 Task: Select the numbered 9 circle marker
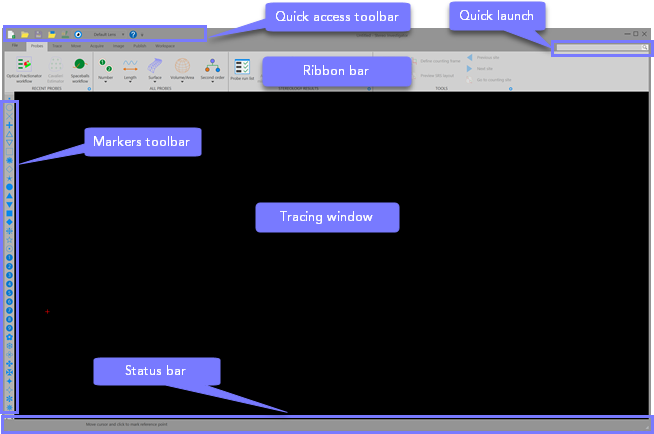9,328
